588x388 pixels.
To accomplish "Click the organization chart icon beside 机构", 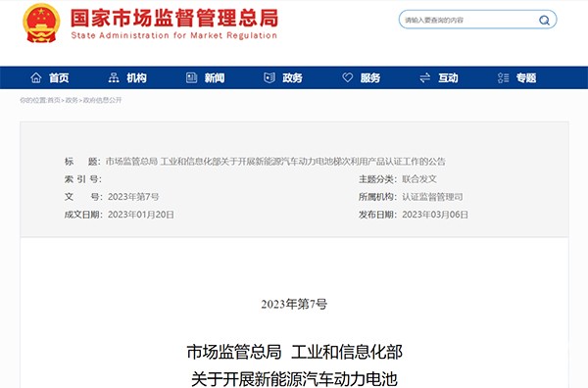I will point(114,77).
